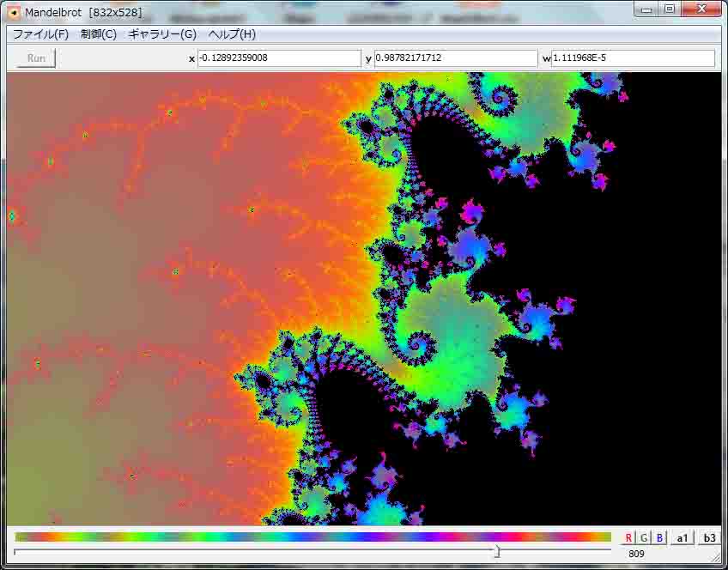The height and width of the screenshot is (570, 728).
Task: Click the window resize grip corner
Action: (x=716, y=559)
